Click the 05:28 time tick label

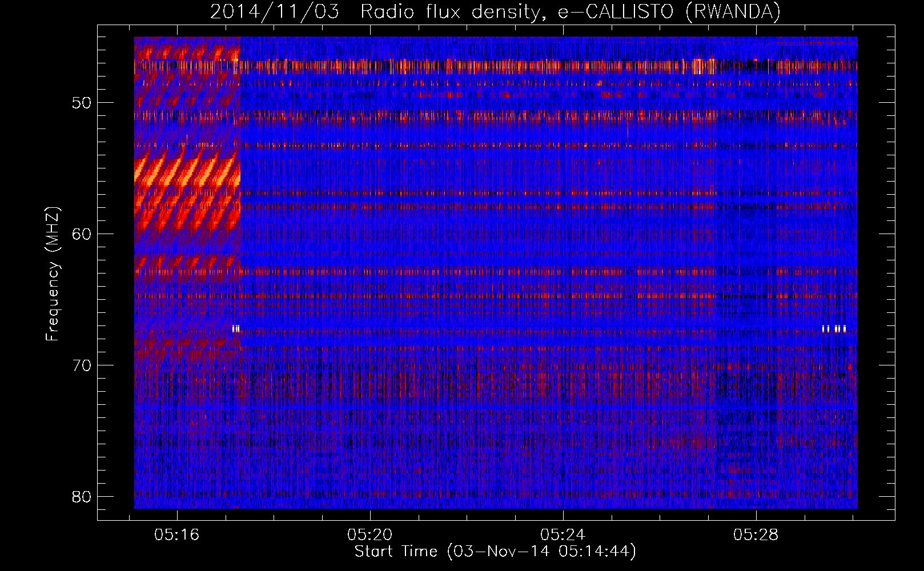[x=756, y=534]
